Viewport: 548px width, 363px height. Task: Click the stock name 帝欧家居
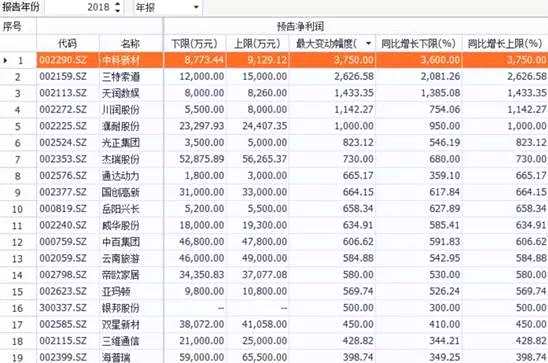click(121, 275)
